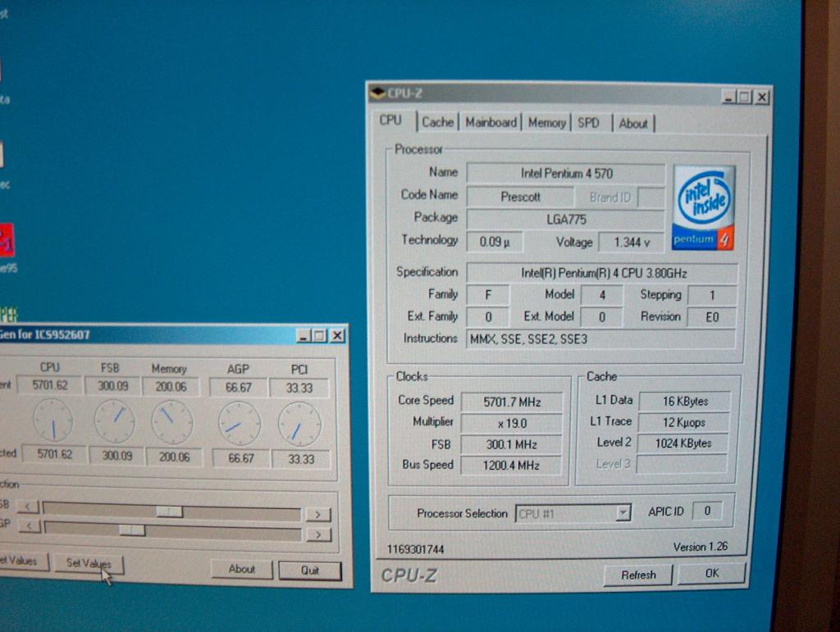Click the Voltage value '1.344 v'
This screenshot has width=840, height=632.
click(x=632, y=243)
